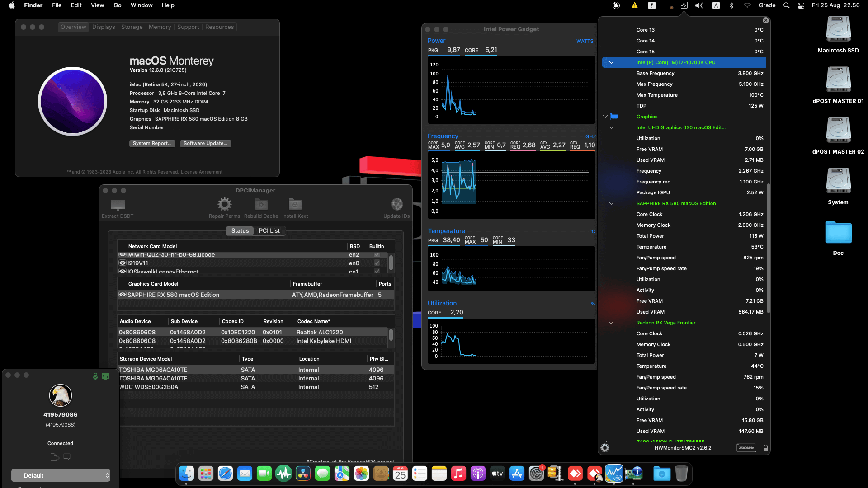Open App Store from the Dock
This screenshot has width=868, height=488.
pos(516,474)
